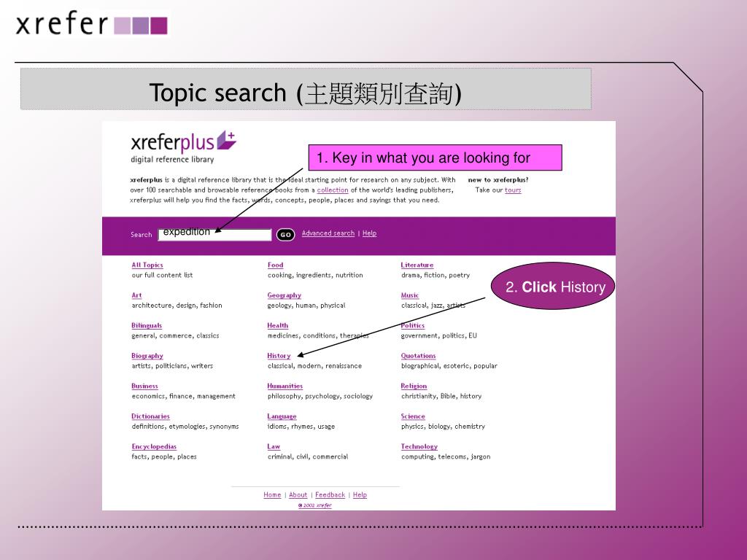747x560 pixels.
Task: Click 'new to xreferplus?' heading text
Action: pos(498,180)
